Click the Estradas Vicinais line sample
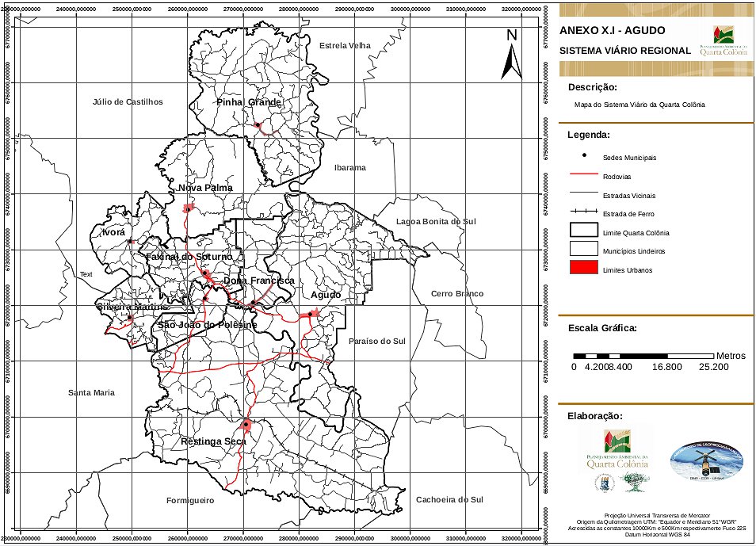 [584, 195]
